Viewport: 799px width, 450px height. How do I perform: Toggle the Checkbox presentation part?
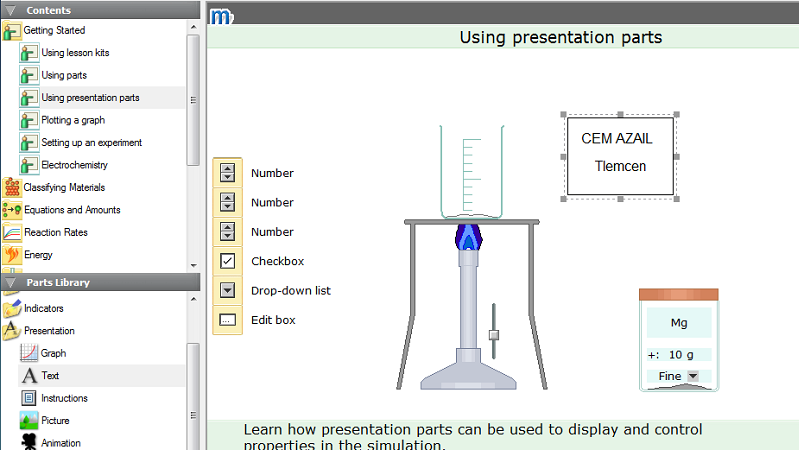pyautogui.click(x=227, y=261)
